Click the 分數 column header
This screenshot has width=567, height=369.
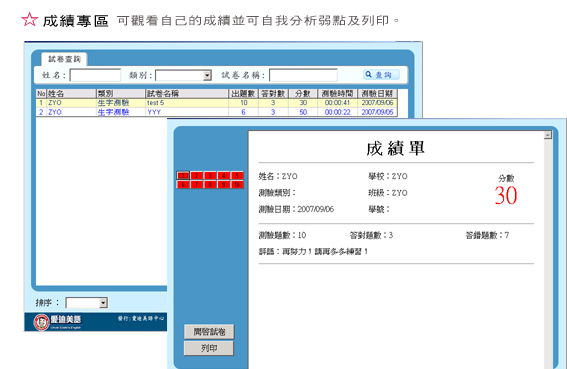tap(303, 94)
